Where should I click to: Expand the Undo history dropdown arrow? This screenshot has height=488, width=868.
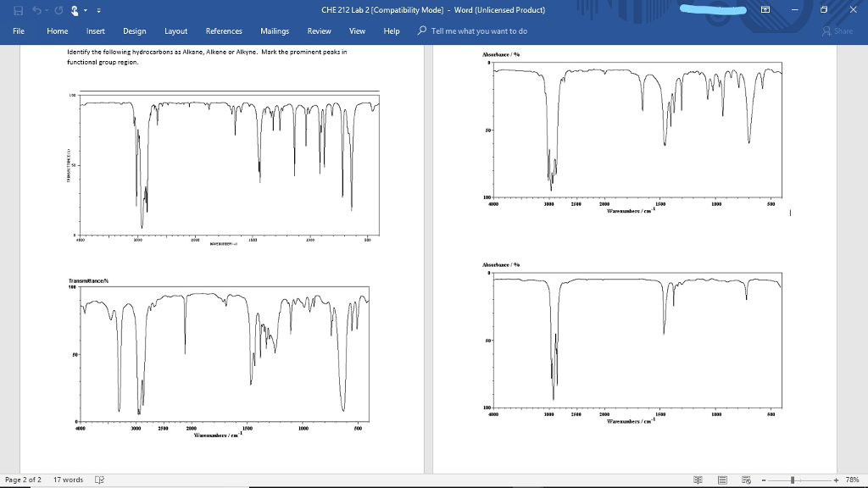pyautogui.click(x=45, y=10)
